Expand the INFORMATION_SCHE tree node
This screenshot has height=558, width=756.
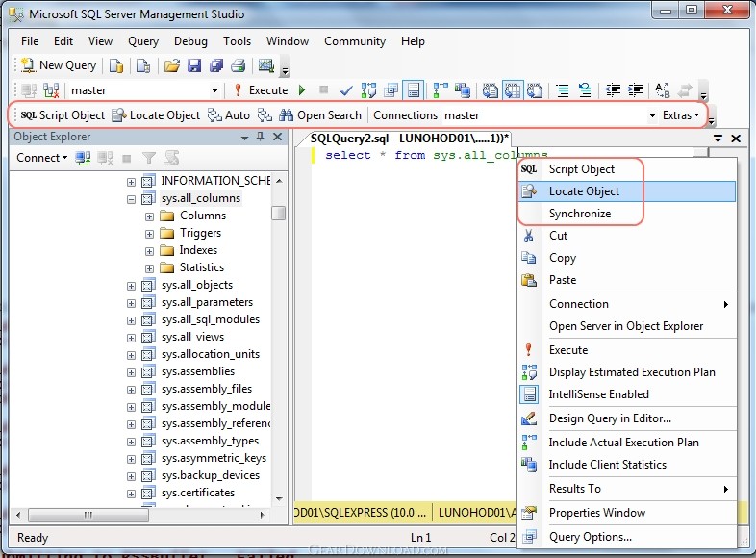(131, 181)
